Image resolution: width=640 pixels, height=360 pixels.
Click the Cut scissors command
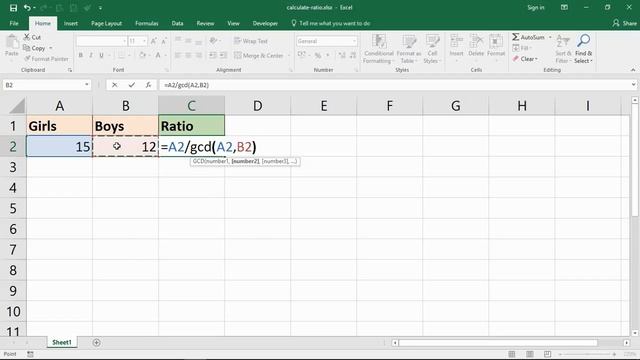32,37
